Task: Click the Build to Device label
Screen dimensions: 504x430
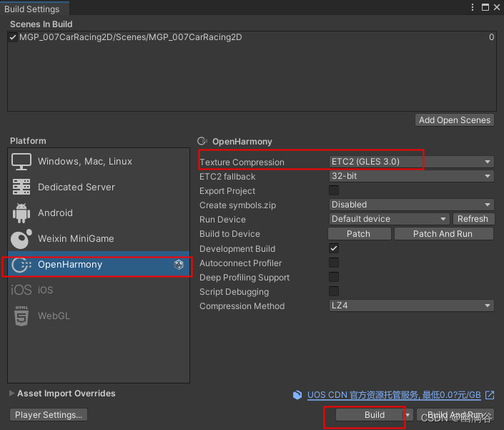Action: point(229,234)
